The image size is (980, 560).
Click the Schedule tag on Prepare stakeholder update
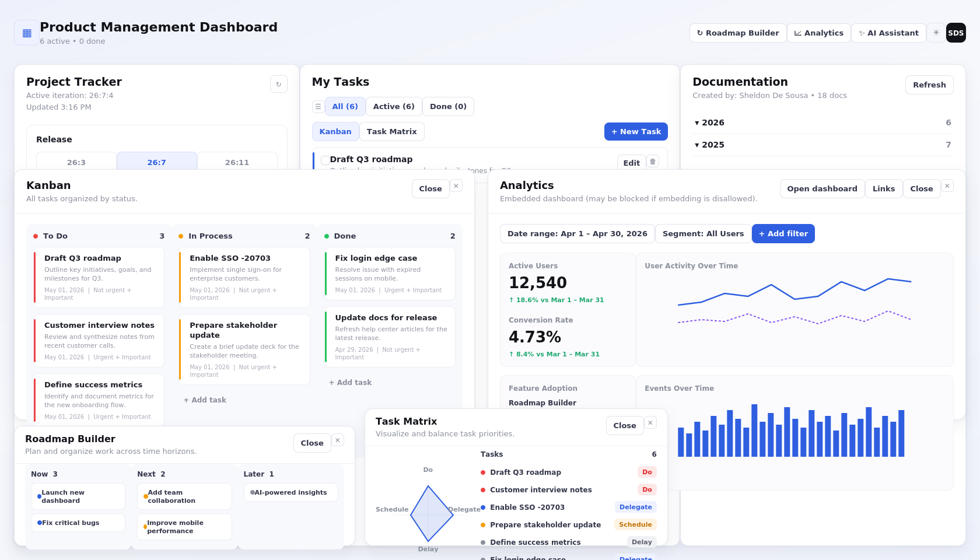[635, 525]
